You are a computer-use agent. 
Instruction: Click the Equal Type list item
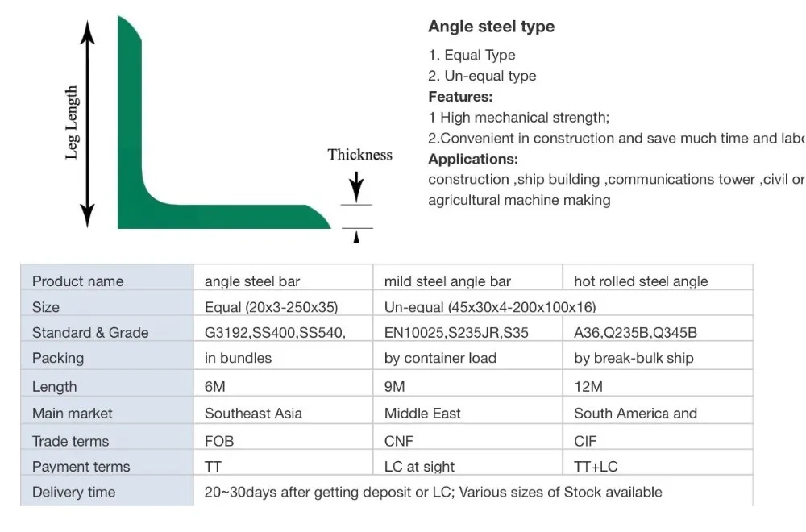coord(472,55)
